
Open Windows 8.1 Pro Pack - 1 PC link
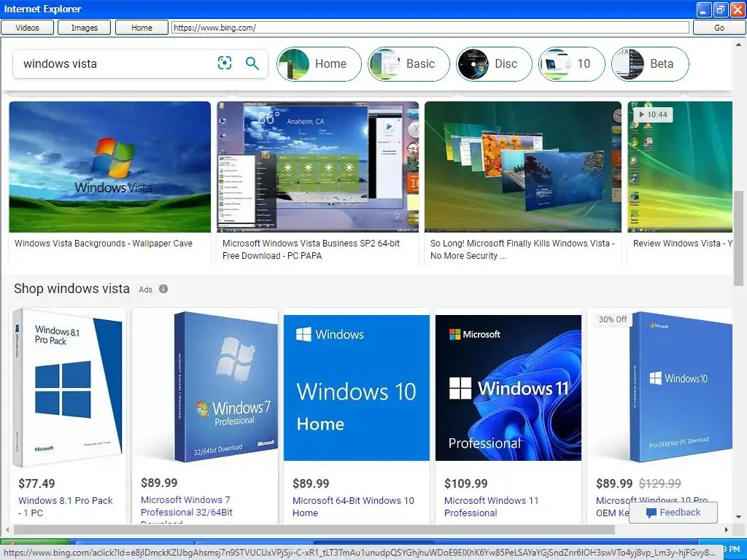[x=66, y=507]
